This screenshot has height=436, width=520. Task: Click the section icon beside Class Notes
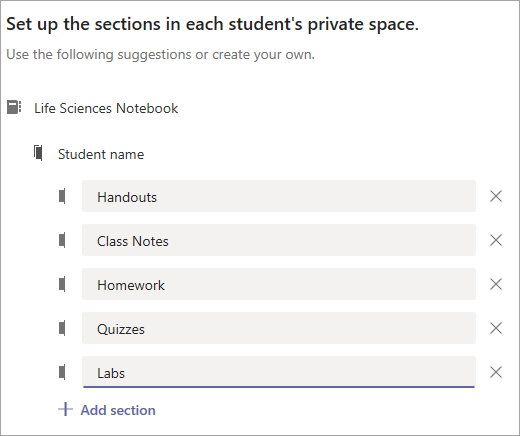point(62,240)
